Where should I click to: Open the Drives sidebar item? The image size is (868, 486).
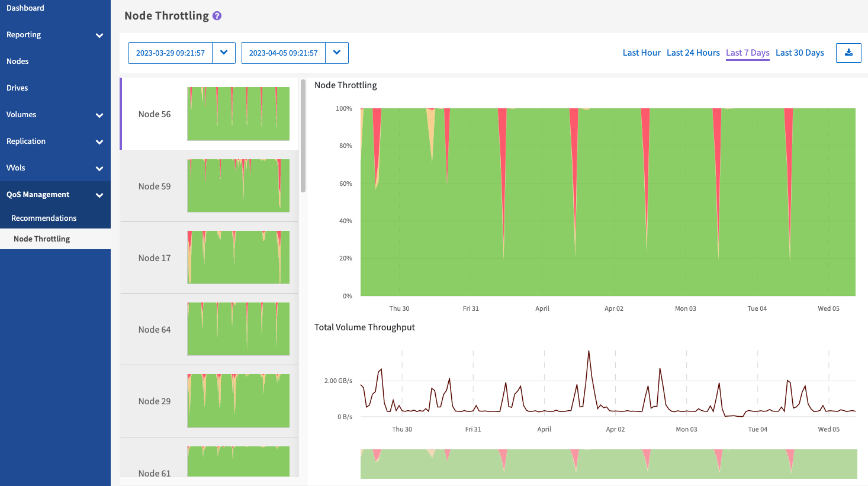pos(17,88)
